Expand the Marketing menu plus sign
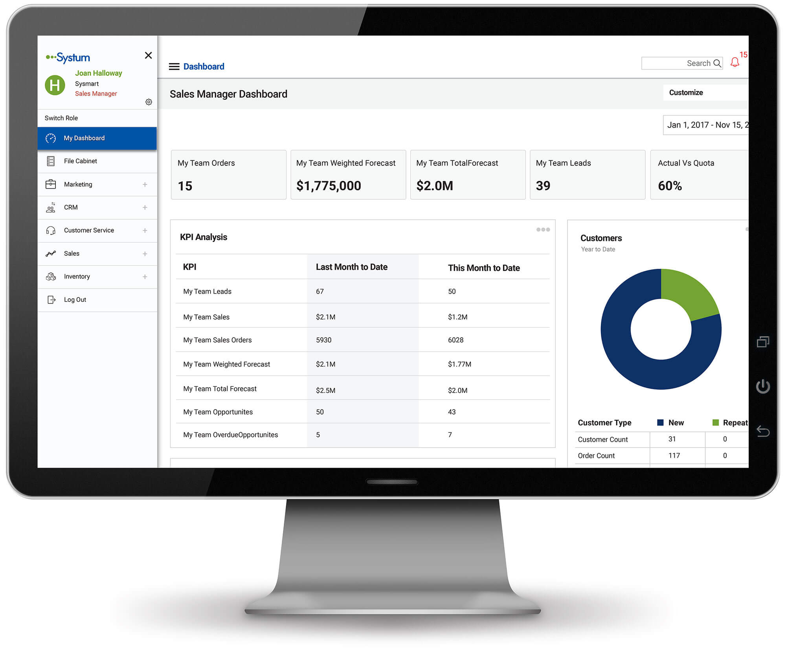 coord(145,185)
